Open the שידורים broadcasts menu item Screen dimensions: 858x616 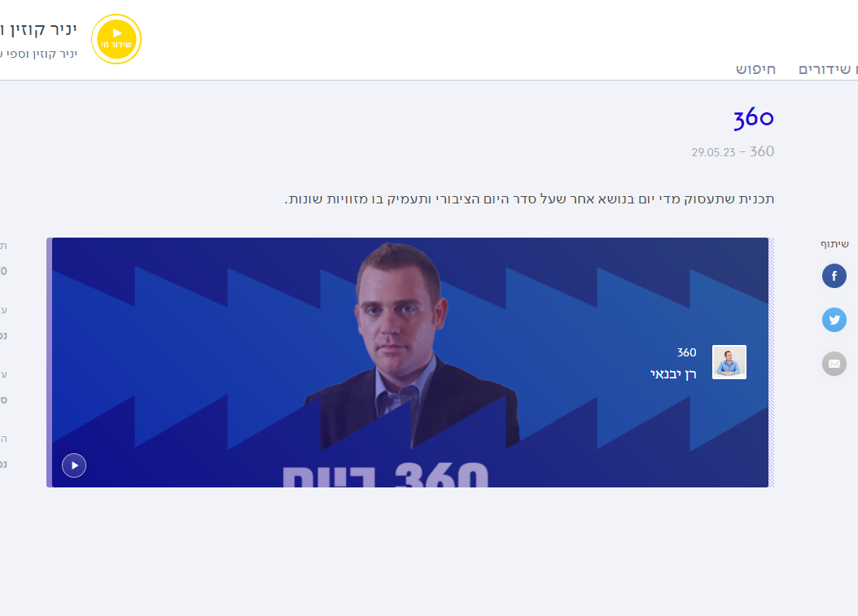827,69
